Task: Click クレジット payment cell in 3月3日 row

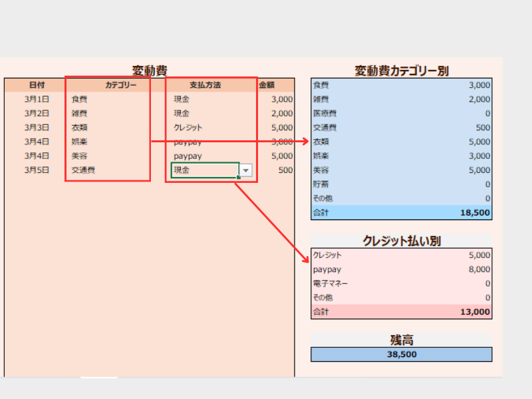Action: [x=188, y=128]
